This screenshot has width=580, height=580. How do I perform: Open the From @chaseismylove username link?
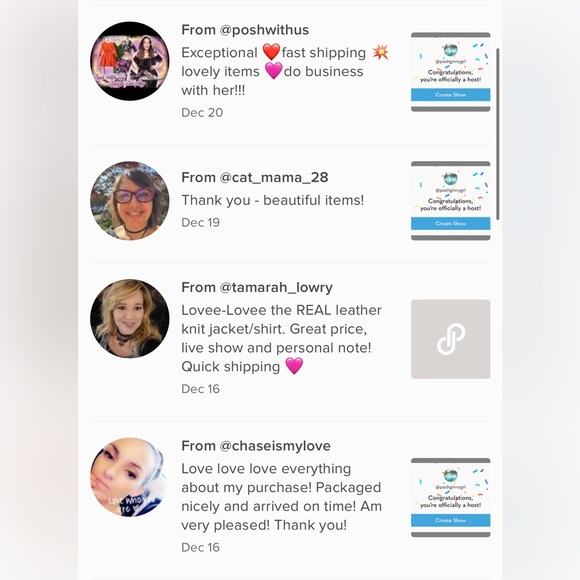point(256,446)
